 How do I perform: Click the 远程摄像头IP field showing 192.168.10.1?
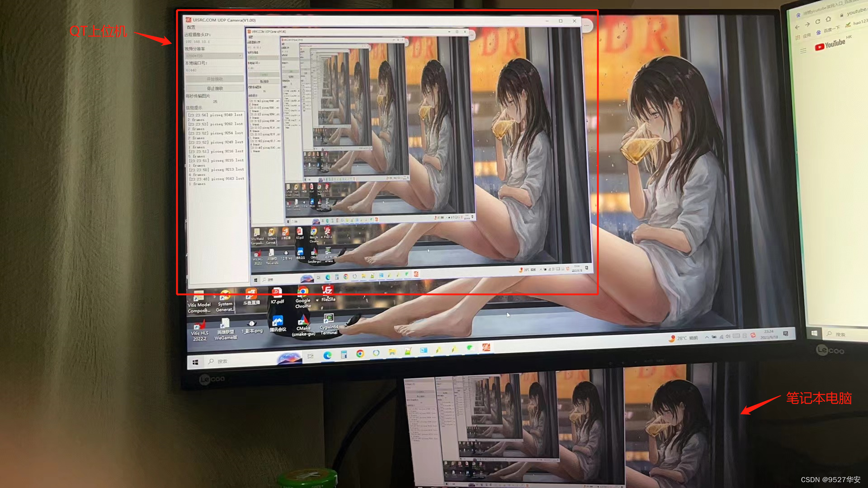(x=214, y=42)
